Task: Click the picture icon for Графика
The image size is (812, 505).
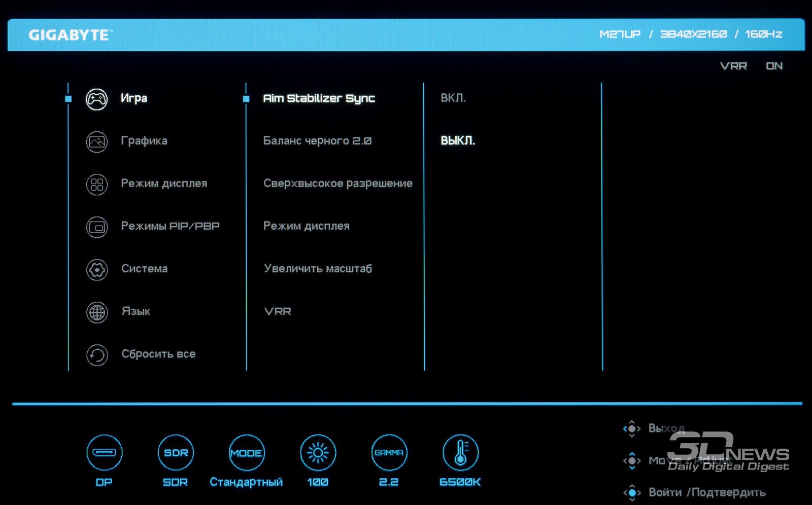Action: click(96, 141)
